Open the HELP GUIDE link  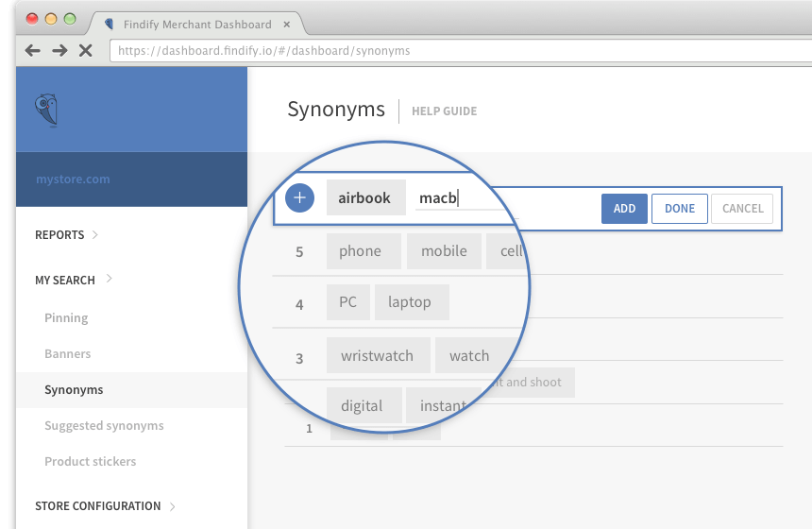[x=444, y=111]
